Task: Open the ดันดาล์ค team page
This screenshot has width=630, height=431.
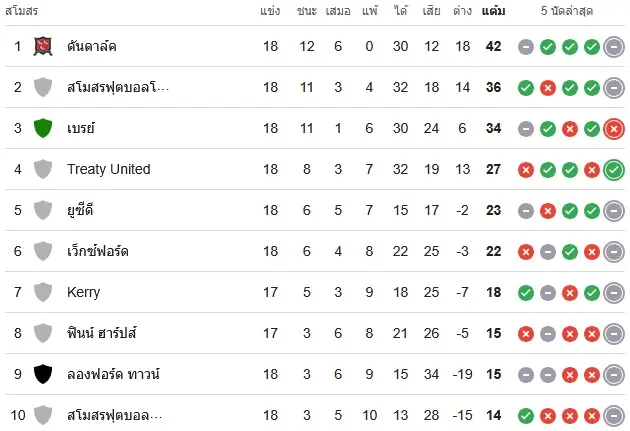Action: click(x=92, y=46)
